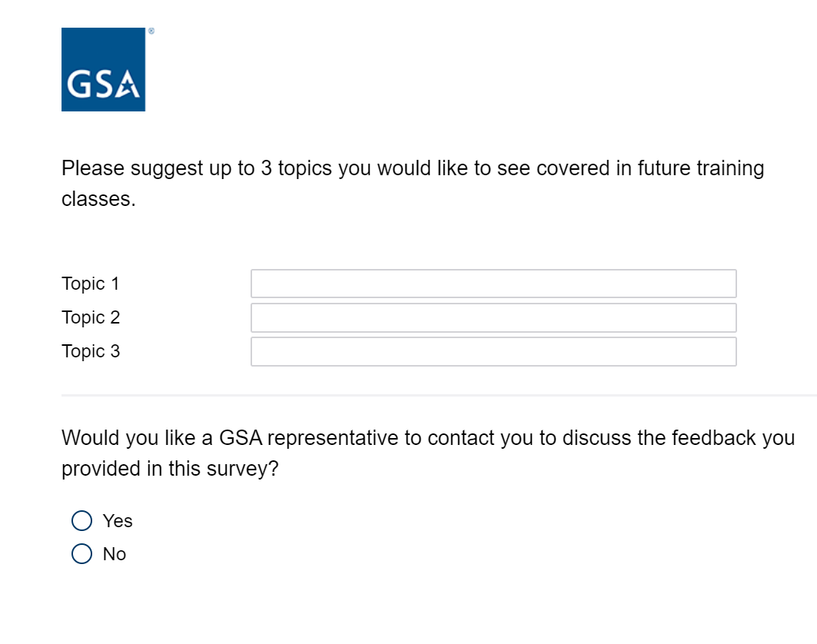This screenshot has width=817, height=644.
Task: Click the "Topic 1" label
Action: point(91,284)
